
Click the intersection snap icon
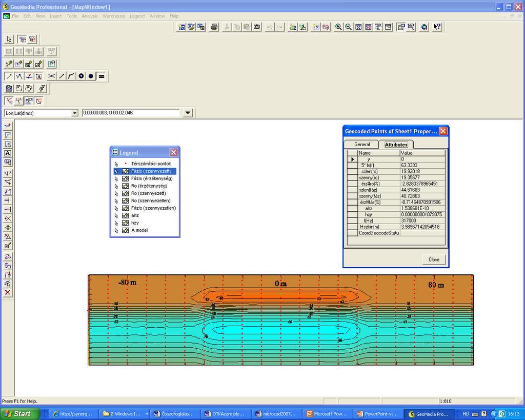tap(51, 76)
